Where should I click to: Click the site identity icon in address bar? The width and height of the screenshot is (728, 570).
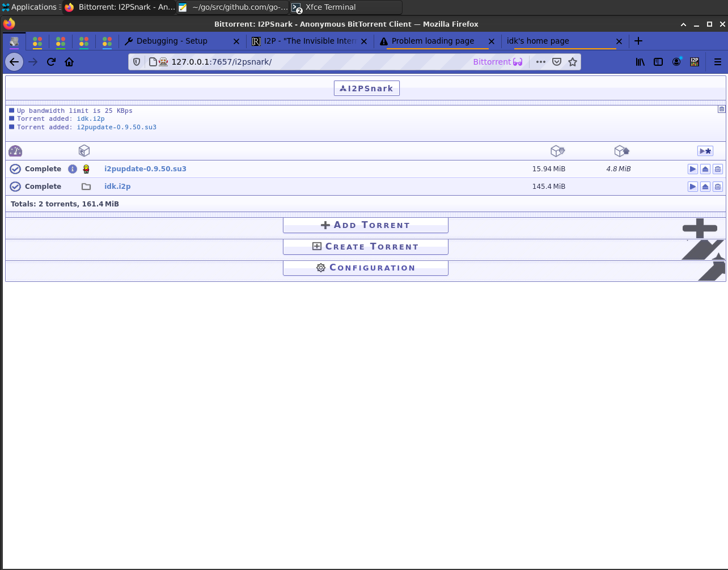tap(153, 62)
